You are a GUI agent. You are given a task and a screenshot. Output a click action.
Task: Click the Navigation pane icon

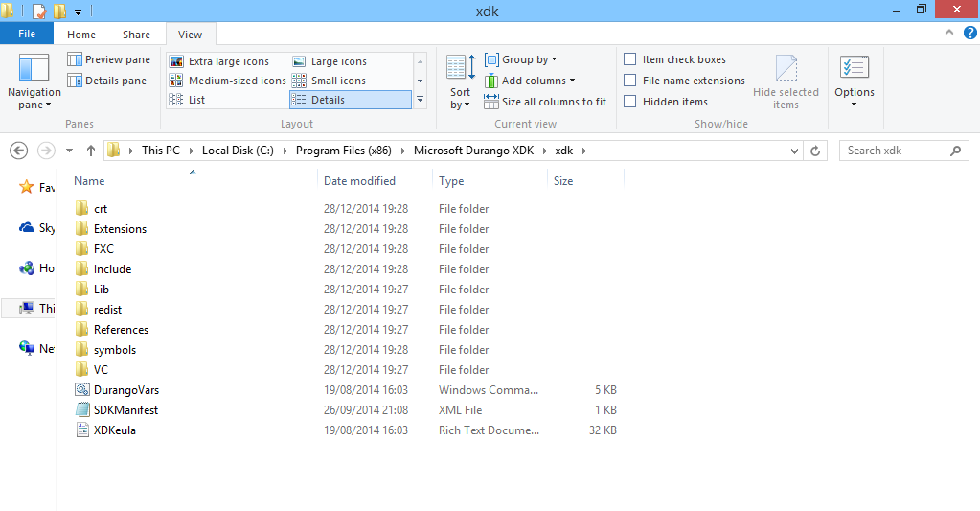(x=34, y=70)
